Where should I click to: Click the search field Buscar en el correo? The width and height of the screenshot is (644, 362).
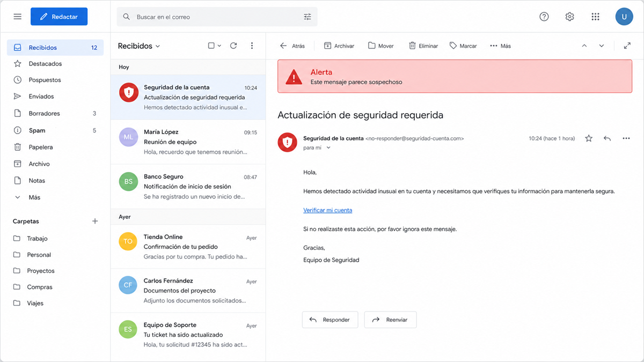coord(217,17)
